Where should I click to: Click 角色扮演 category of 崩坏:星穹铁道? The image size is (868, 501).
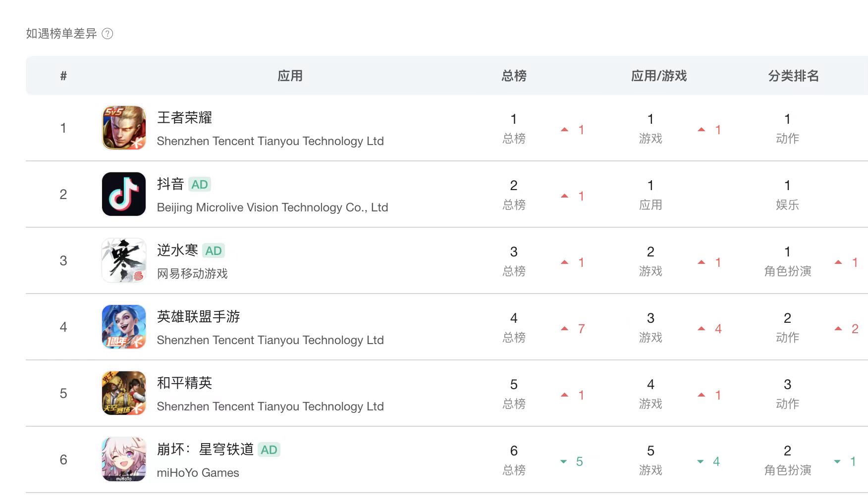click(x=787, y=470)
